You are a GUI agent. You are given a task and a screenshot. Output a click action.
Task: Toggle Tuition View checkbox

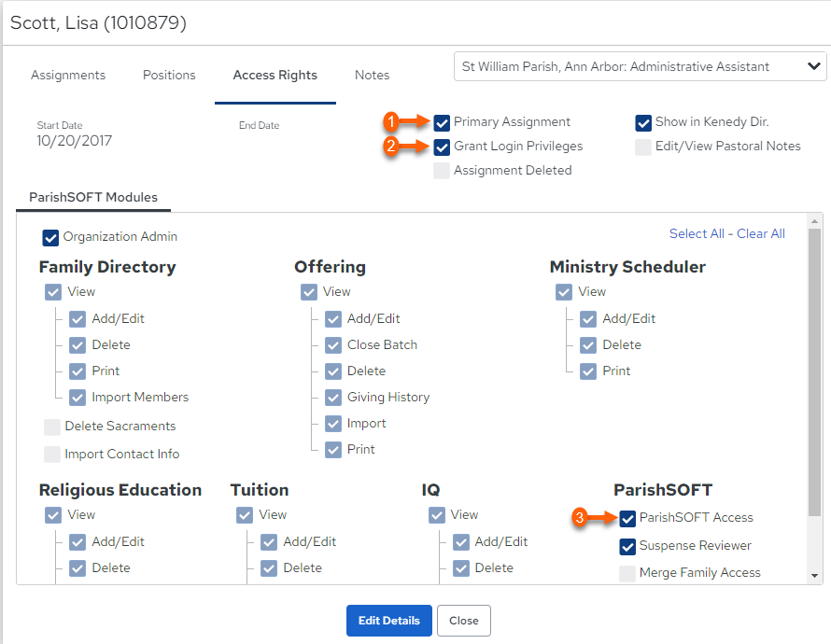point(245,515)
